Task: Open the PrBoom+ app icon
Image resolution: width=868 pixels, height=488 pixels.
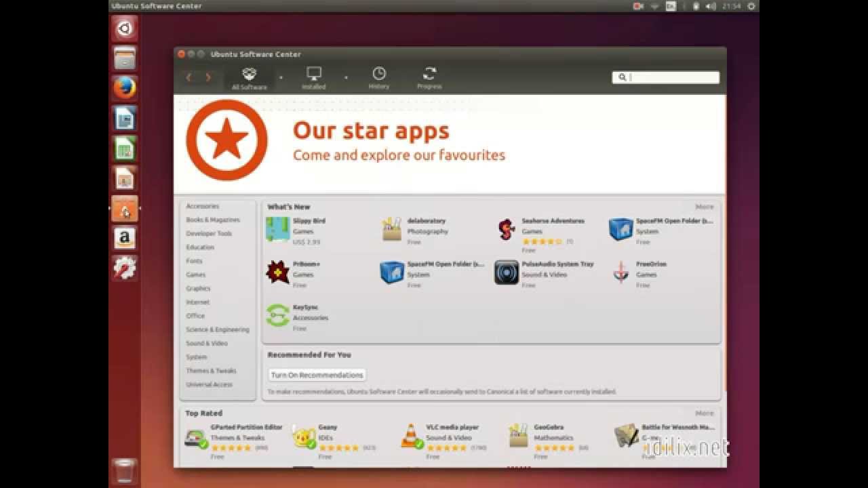Action: click(x=278, y=272)
